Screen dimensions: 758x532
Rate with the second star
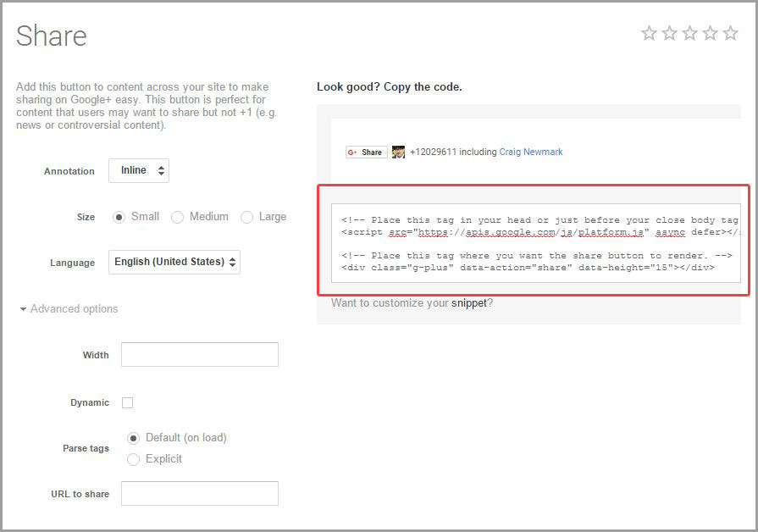point(670,33)
